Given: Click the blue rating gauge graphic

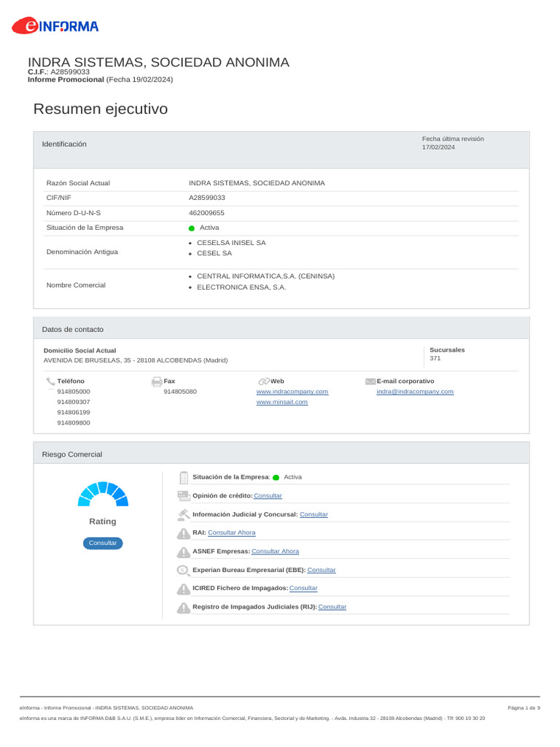Looking at the screenshot, I should tap(103, 494).
